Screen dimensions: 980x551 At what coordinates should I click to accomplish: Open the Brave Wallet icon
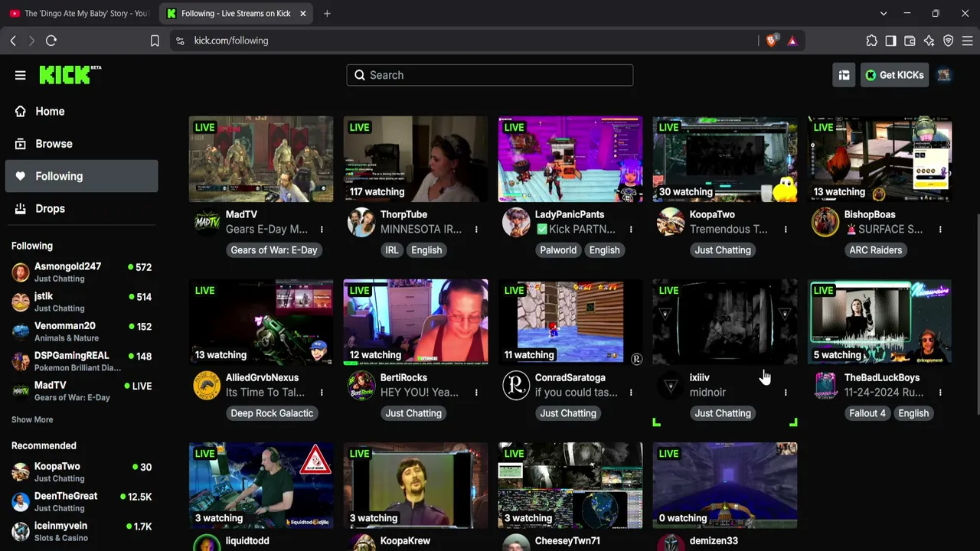910,41
